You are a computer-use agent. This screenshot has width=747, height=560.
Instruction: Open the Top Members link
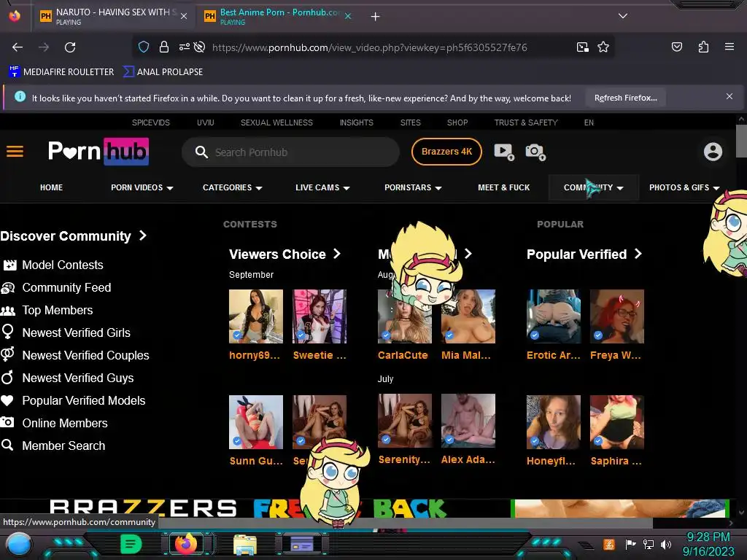58,310
